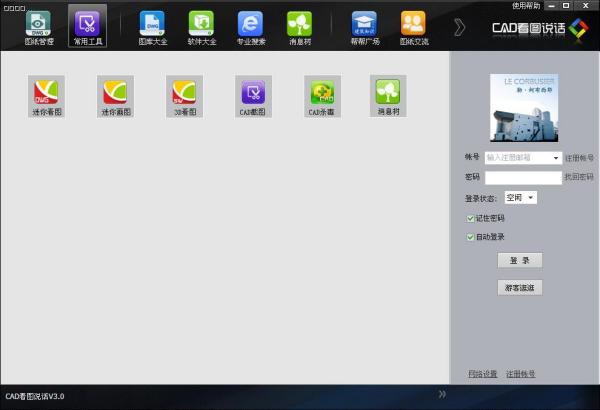Launch 专业搜索 professional search

click(x=250, y=26)
